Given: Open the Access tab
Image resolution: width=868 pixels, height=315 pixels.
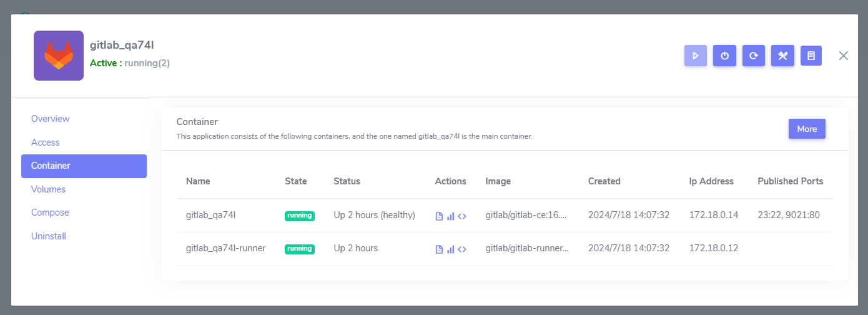Looking at the screenshot, I should click(x=46, y=142).
